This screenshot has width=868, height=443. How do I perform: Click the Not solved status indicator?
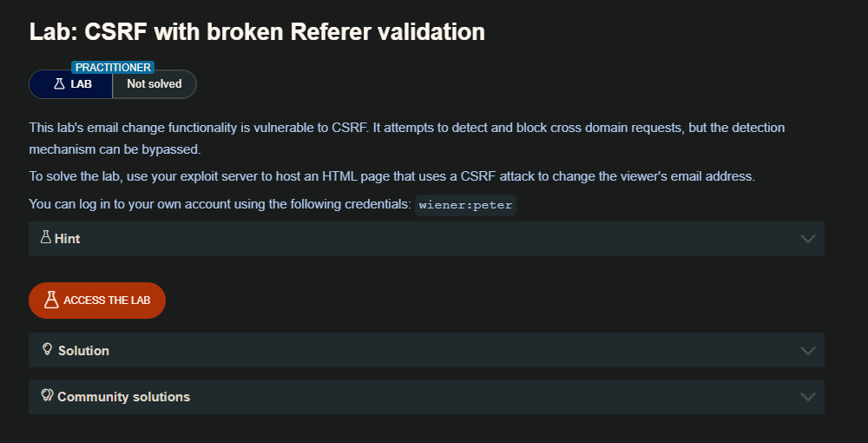coord(155,84)
